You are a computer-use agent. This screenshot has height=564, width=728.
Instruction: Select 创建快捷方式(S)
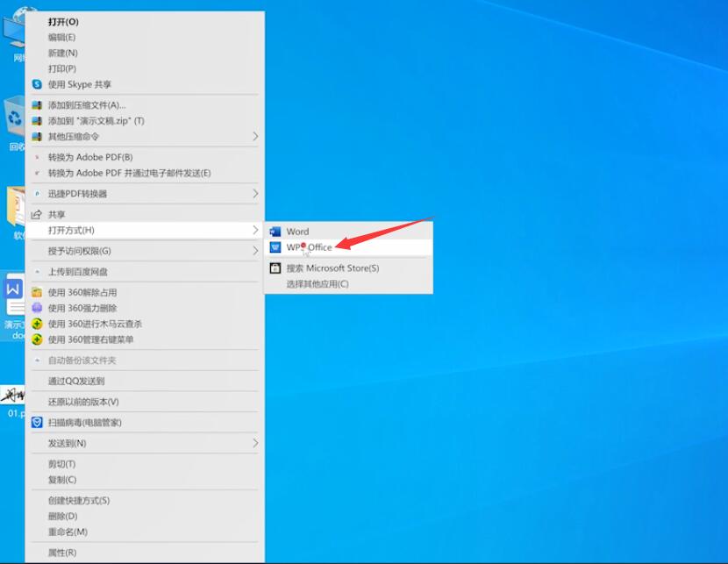(x=145, y=500)
